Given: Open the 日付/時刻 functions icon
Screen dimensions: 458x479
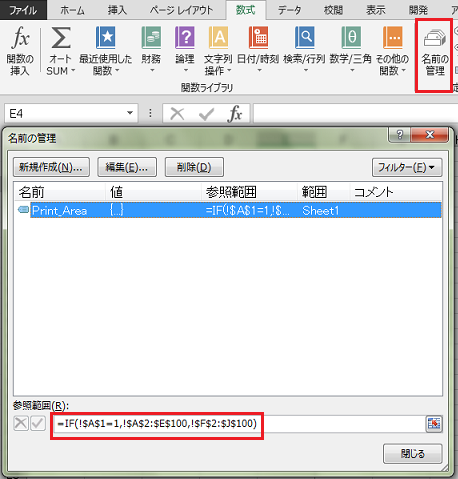Looking at the screenshot, I should [258, 38].
